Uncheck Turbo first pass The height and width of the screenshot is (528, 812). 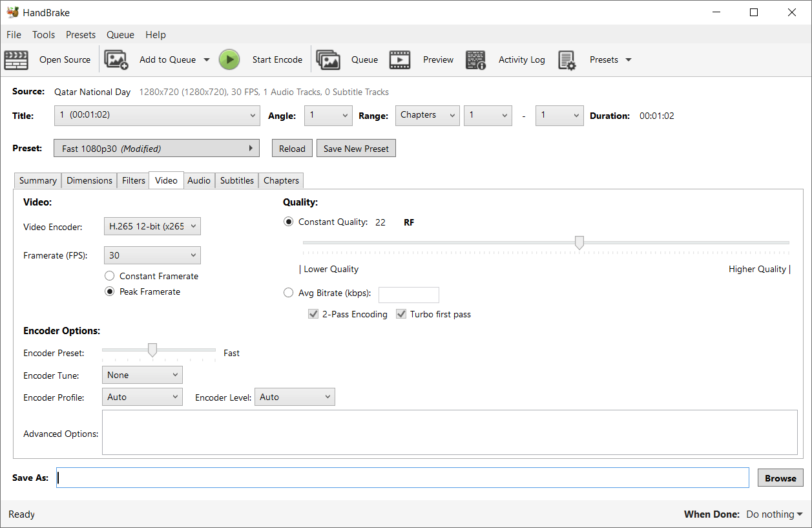pyautogui.click(x=401, y=313)
